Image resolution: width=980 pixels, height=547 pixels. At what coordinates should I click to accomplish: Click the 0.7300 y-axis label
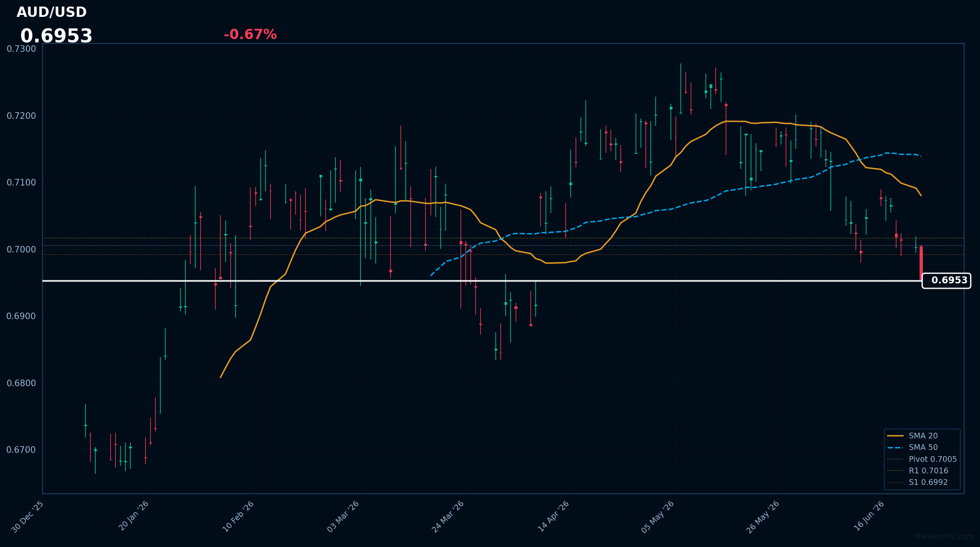point(21,49)
